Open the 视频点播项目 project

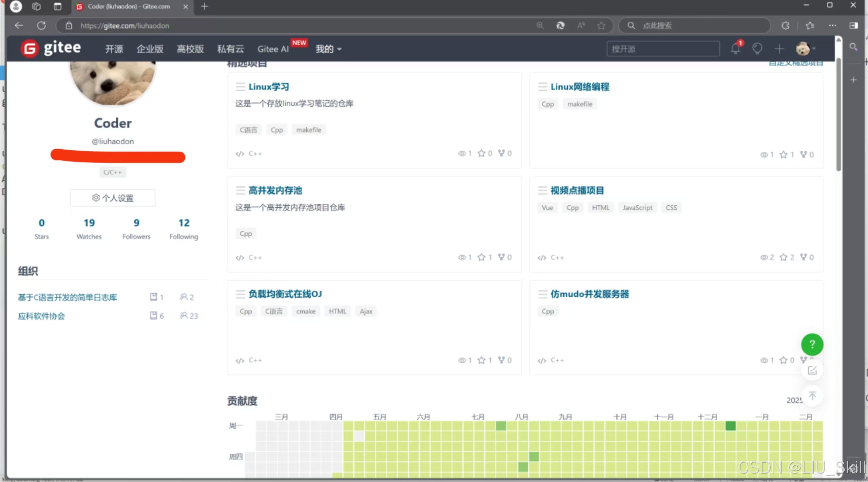point(577,190)
